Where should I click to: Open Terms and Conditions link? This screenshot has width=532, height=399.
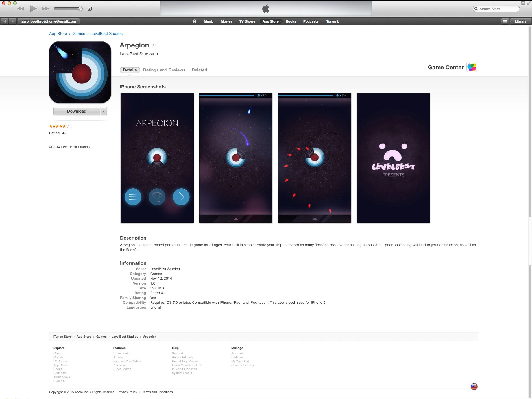tap(158, 392)
